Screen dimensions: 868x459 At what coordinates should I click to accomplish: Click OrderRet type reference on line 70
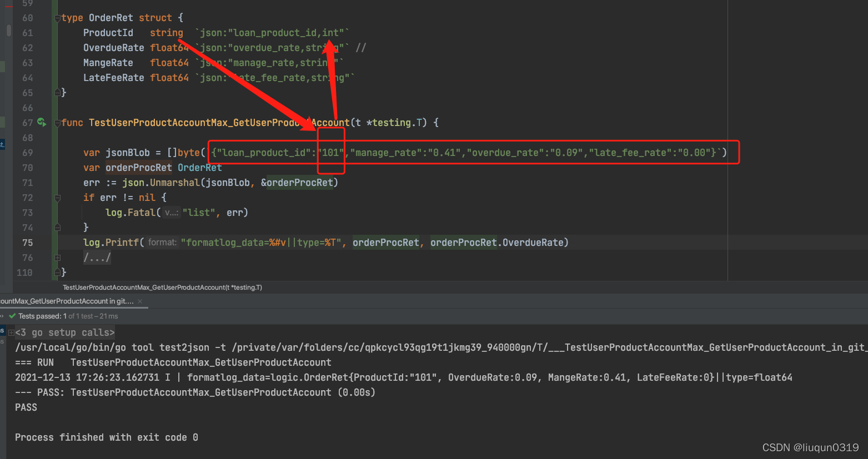(x=200, y=168)
